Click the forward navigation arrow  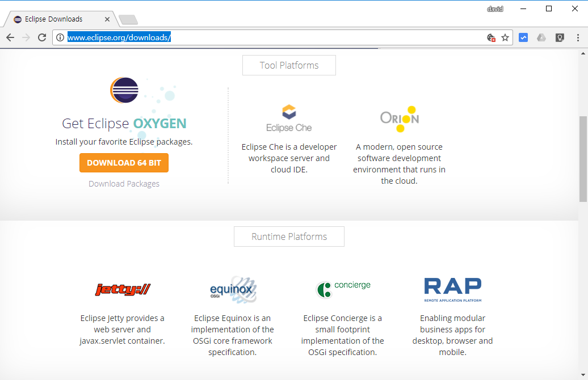(x=26, y=37)
